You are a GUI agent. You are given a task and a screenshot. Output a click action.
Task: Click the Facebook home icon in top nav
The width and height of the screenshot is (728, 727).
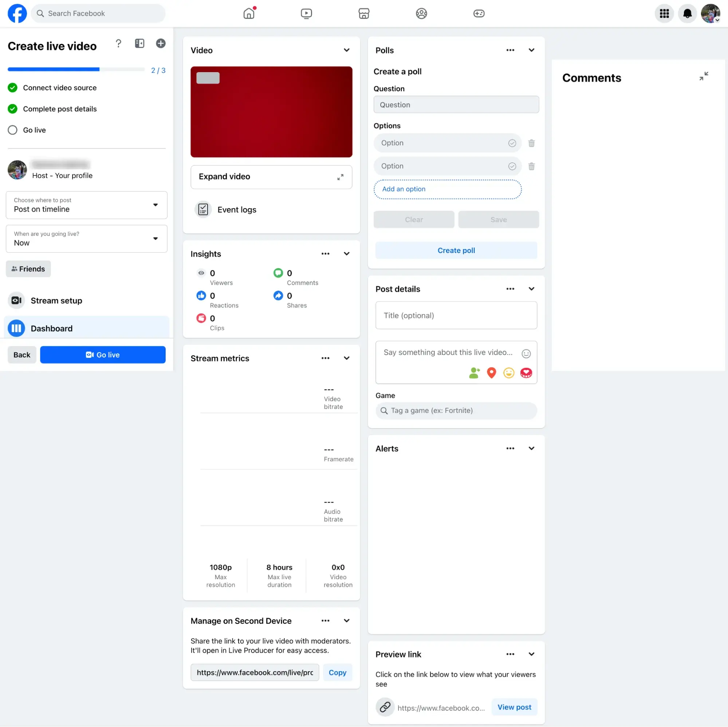coord(249,13)
